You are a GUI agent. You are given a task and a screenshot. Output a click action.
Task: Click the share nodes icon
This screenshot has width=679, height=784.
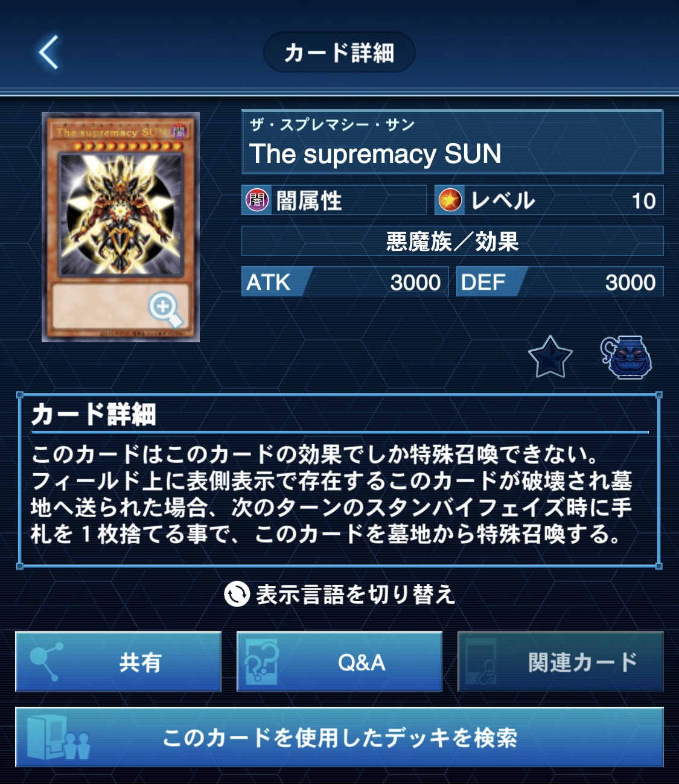click(x=45, y=661)
